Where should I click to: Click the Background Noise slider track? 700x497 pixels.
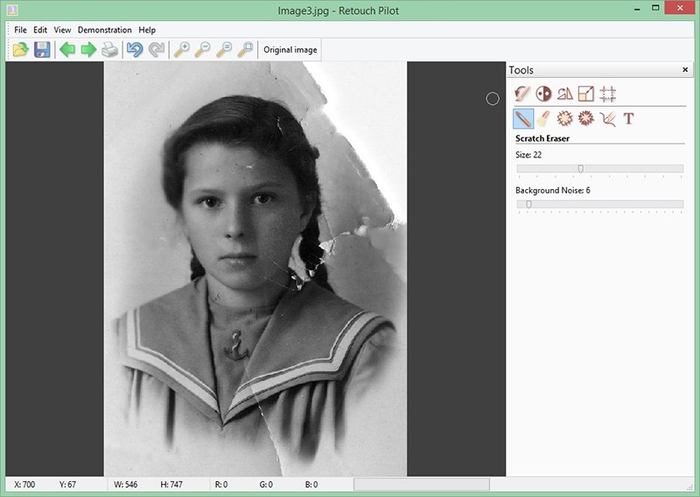pos(600,204)
